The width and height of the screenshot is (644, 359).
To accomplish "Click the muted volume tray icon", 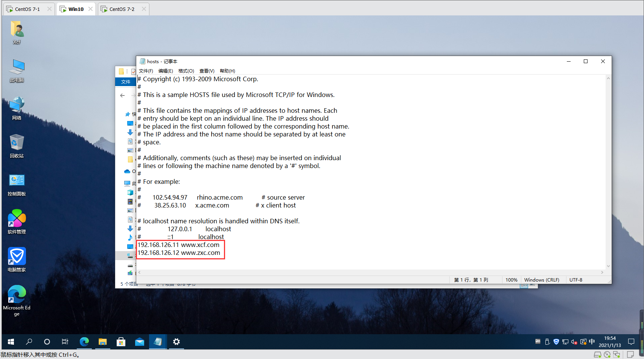I will 574,342.
